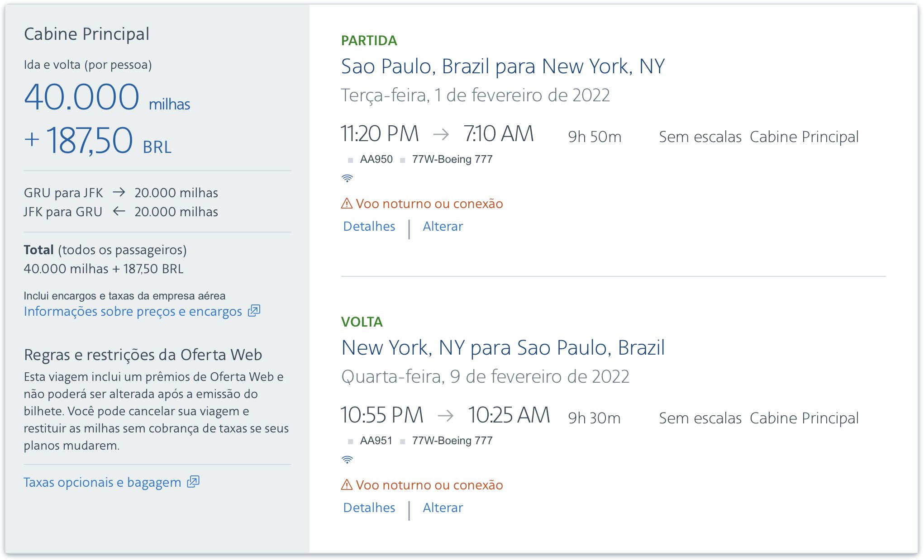Click the Voo noturno ou conexão departure warning
The image size is (924, 560).
point(429,204)
